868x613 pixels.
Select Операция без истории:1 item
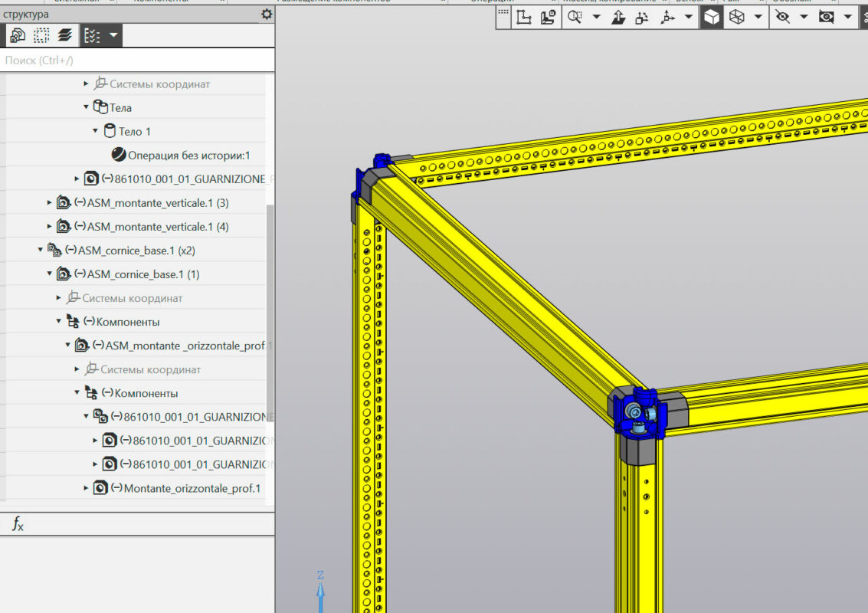(188, 156)
